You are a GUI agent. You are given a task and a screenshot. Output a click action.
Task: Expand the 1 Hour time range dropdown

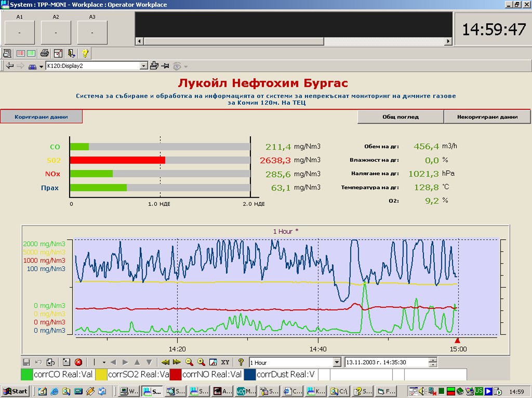click(337, 362)
